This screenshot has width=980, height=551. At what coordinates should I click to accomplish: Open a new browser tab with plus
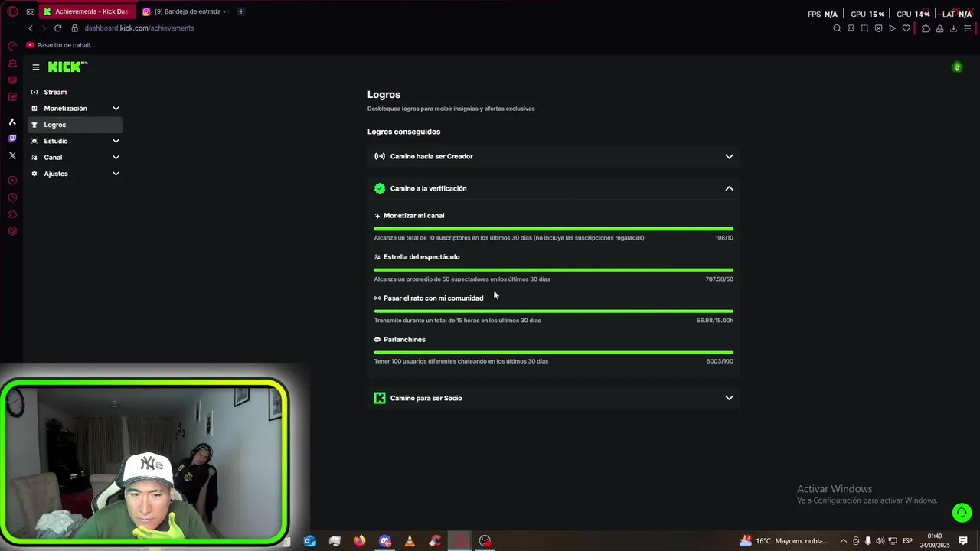coord(240,11)
